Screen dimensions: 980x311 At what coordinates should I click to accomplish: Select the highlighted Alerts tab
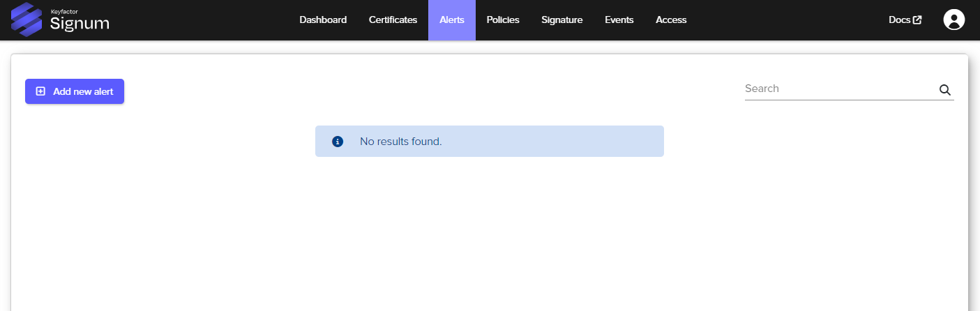coord(451,20)
